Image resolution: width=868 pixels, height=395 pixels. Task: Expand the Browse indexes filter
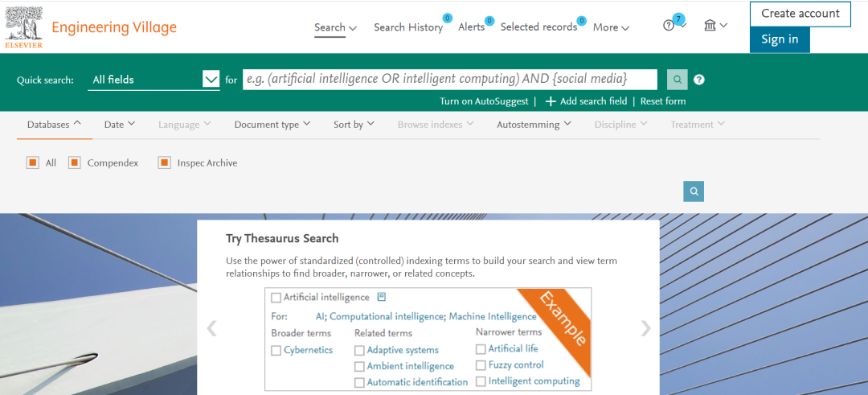pos(436,125)
